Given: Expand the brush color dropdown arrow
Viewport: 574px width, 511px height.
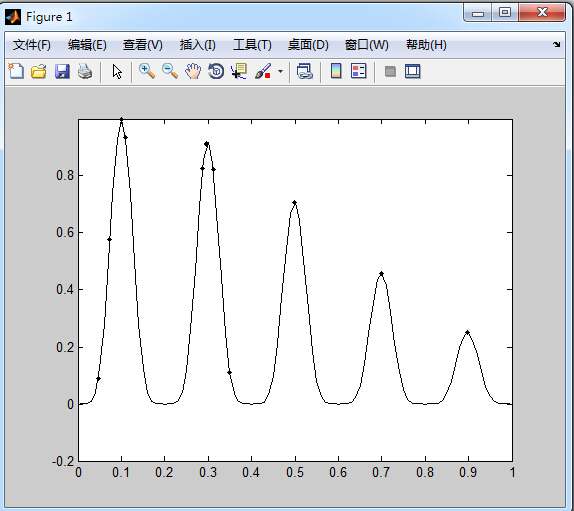Looking at the screenshot, I should point(280,71).
